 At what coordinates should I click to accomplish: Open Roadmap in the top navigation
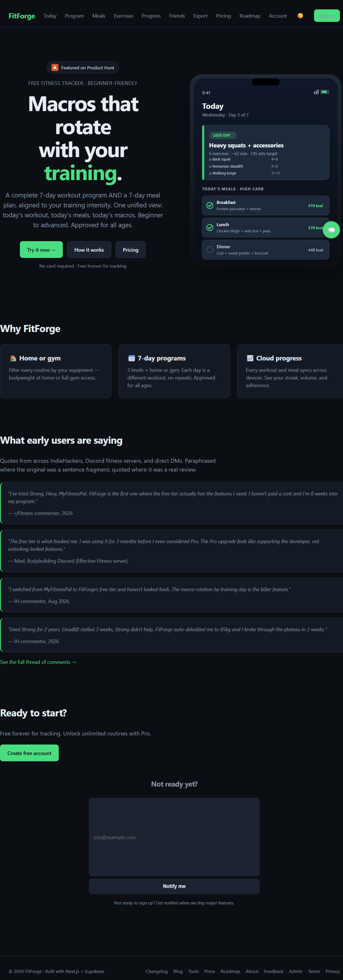(250, 16)
